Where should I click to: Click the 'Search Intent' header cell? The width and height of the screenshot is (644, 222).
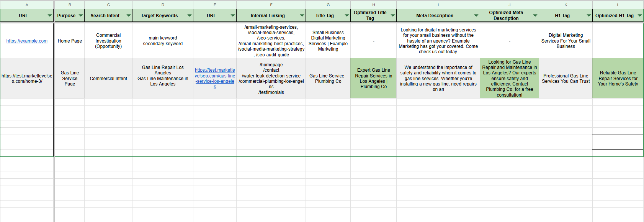pos(108,16)
